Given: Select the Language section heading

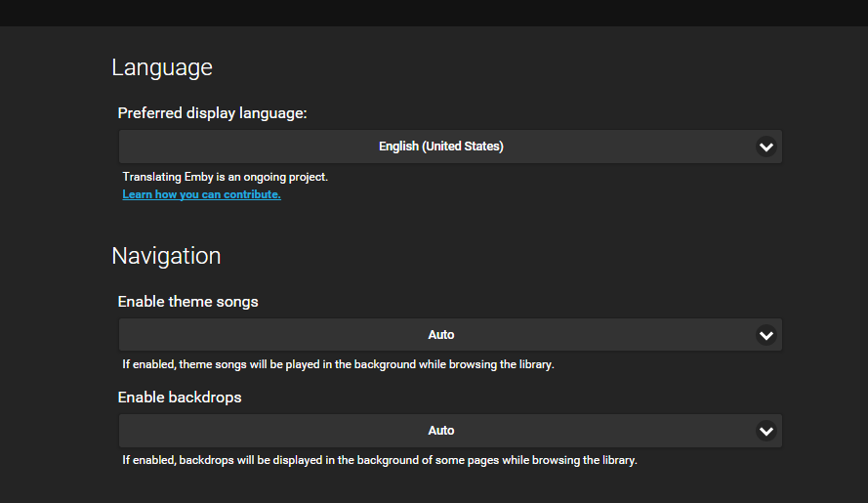Looking at the screenshot, I should [x=162, y=67].
